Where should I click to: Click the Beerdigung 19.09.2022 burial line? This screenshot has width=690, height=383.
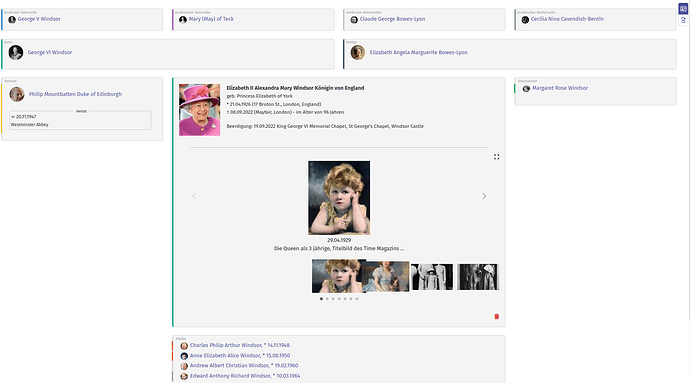pos(325,126)
